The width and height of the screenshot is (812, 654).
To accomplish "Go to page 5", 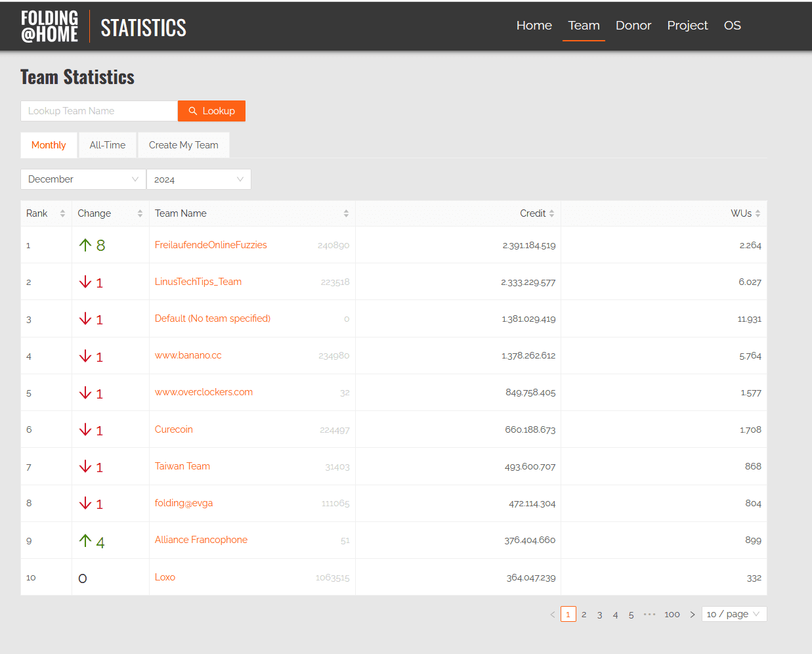I will tap(631, 615).
